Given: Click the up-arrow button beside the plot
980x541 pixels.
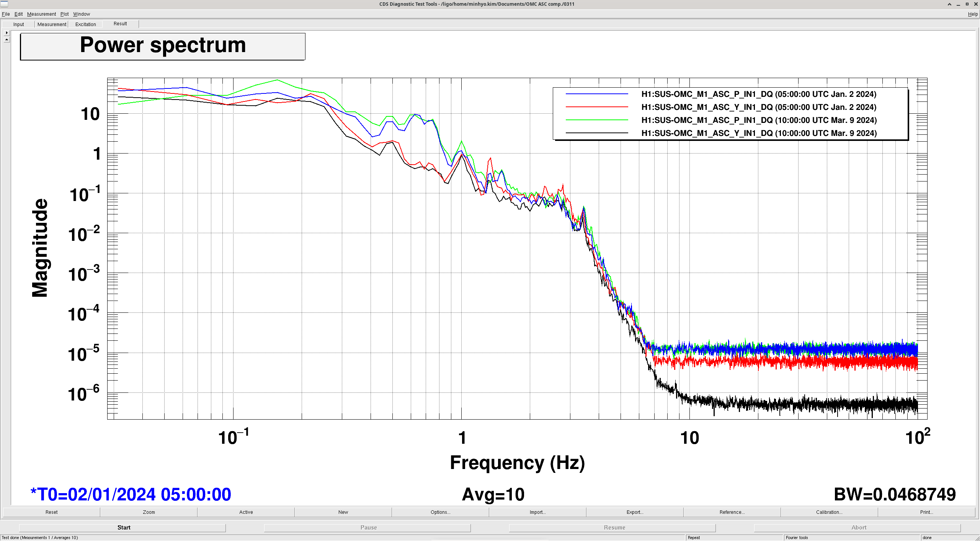Looking at the screenshot, I should [7, 39].
